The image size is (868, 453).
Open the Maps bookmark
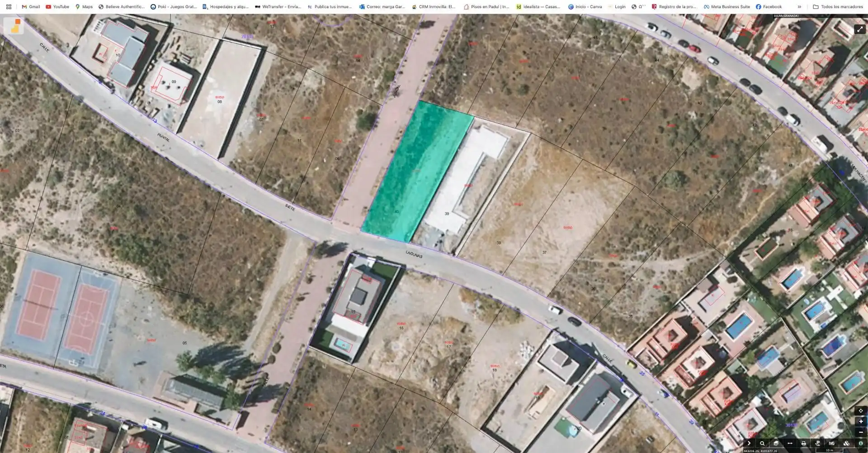[84, 7]
